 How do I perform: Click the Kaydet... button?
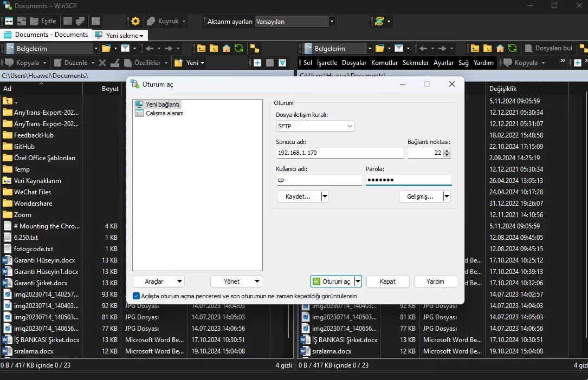pos(299,196)
